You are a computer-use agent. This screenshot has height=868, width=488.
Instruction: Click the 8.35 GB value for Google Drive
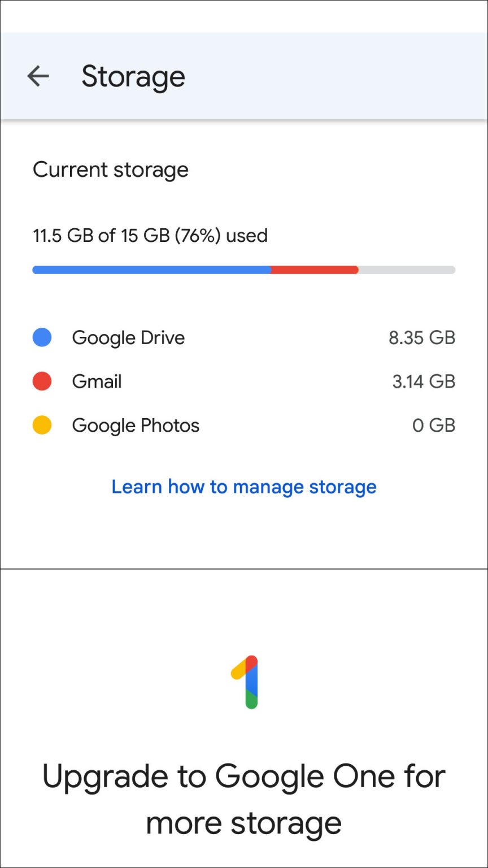pos(421,337)
